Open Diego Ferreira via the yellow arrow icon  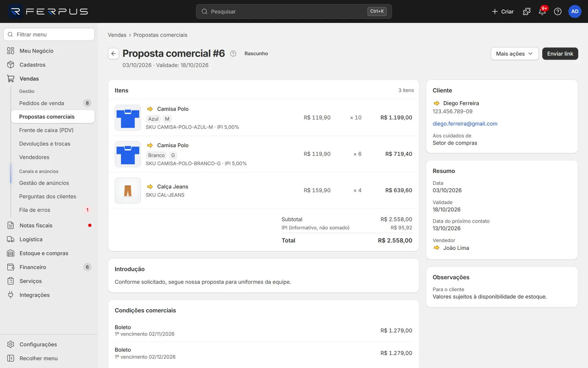(437, 103)
